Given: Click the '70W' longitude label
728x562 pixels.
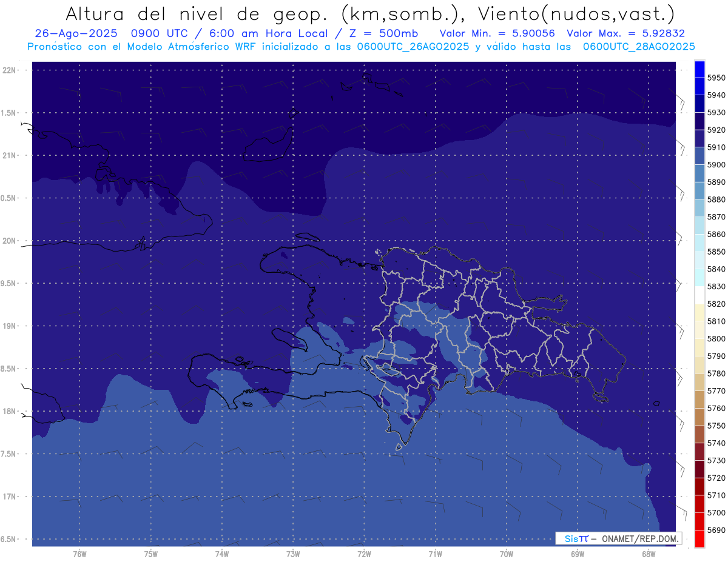Looking at the screenshot, I should (x=507, y=554).
